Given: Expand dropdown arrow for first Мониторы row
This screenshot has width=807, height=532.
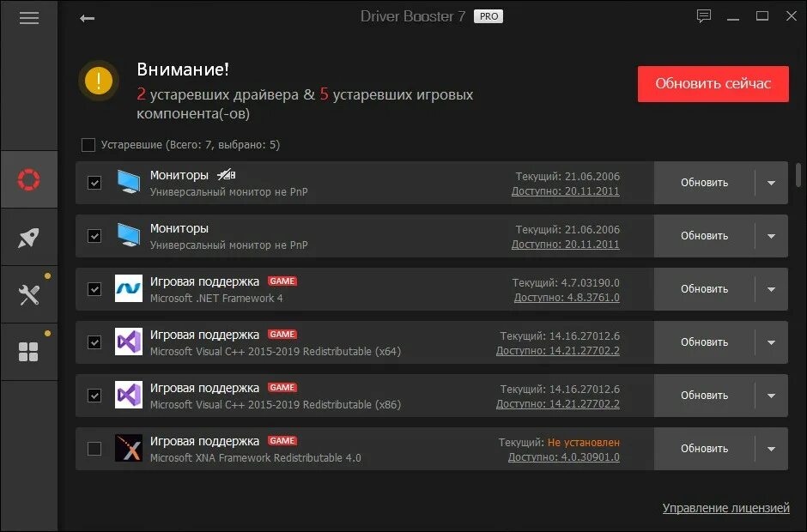Looking at the screenshot, I should pos(771,183).
